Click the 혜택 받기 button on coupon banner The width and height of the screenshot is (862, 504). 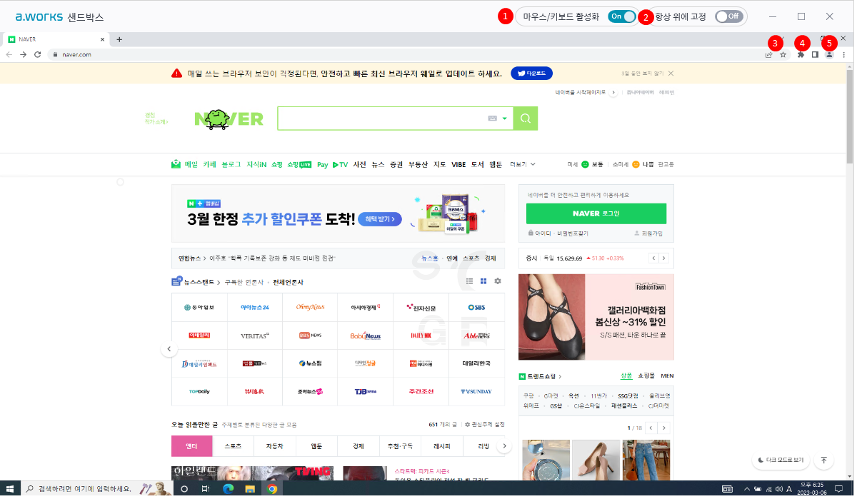point(380,219)
